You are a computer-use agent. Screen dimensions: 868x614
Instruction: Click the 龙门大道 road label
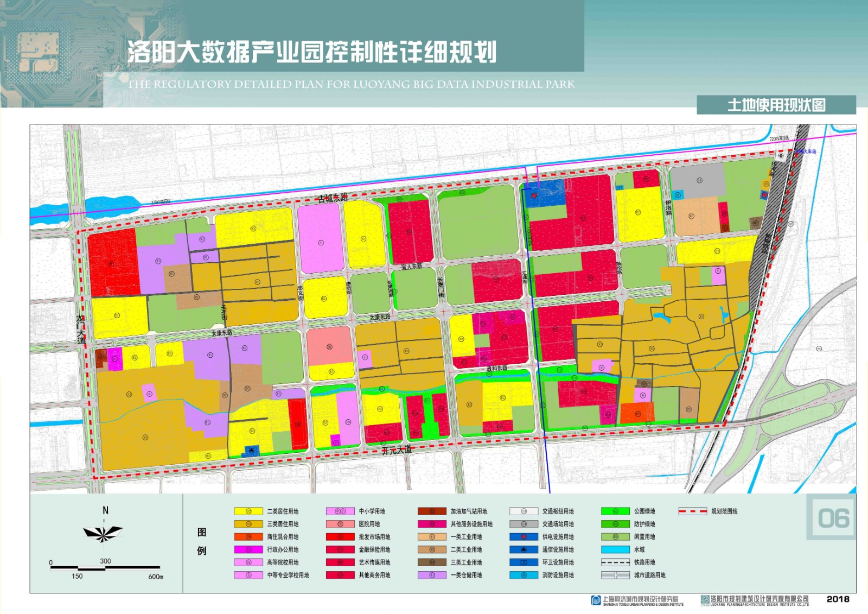pyautogui.click(x=81, y=330)
